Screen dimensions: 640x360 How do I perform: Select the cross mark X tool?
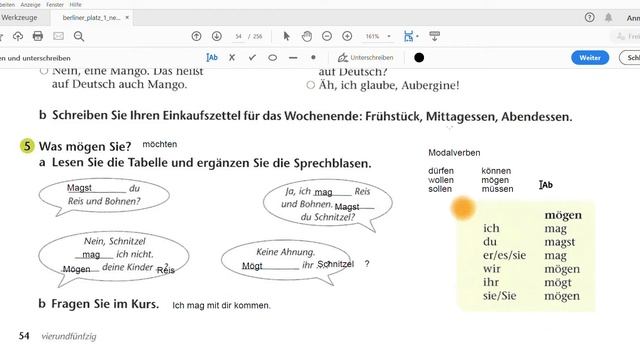232,58
